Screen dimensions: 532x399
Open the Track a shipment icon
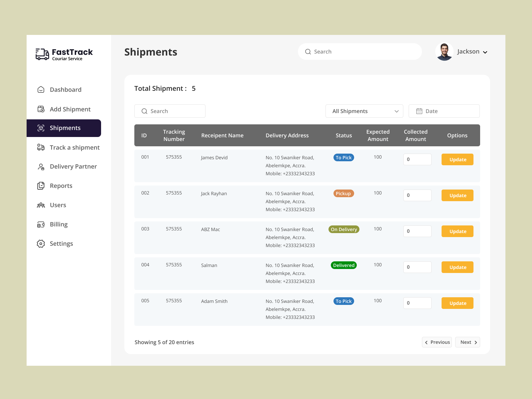point(41,147)
